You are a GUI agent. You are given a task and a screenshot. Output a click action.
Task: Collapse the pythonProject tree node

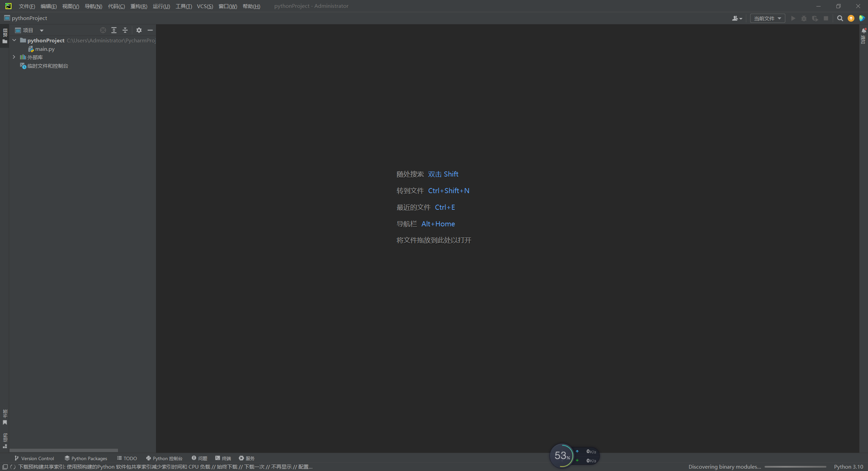(14, 40)
